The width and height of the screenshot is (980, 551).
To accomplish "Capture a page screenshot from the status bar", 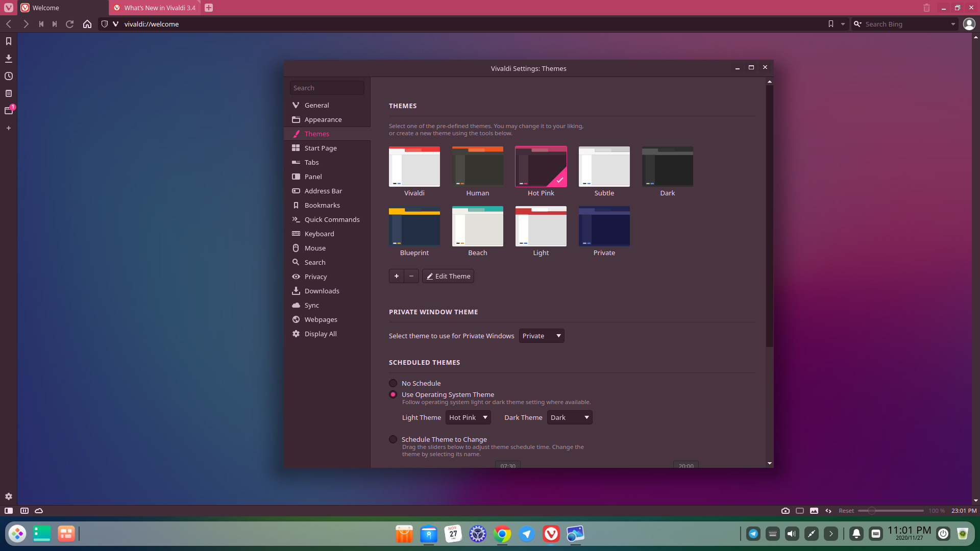I will point(786,510).
